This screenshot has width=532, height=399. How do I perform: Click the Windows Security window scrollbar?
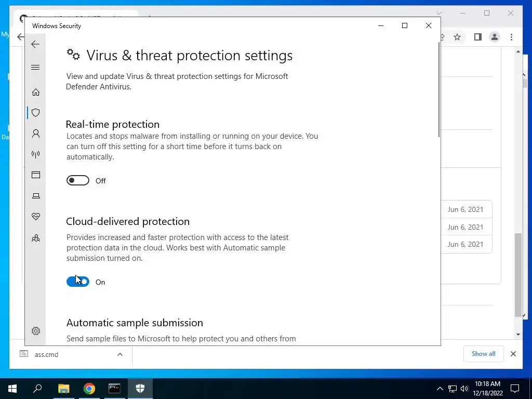(438, 90)
